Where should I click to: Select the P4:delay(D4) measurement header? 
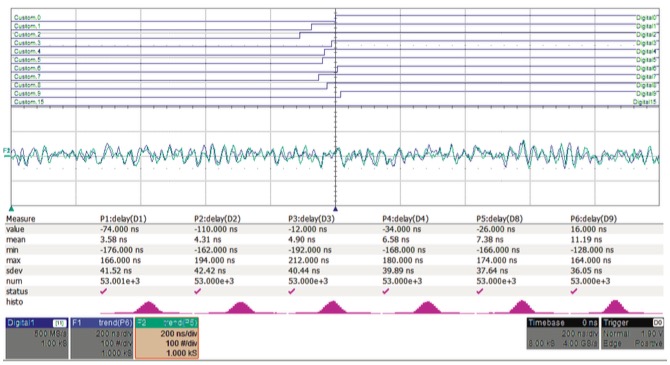tap(406, 219)
